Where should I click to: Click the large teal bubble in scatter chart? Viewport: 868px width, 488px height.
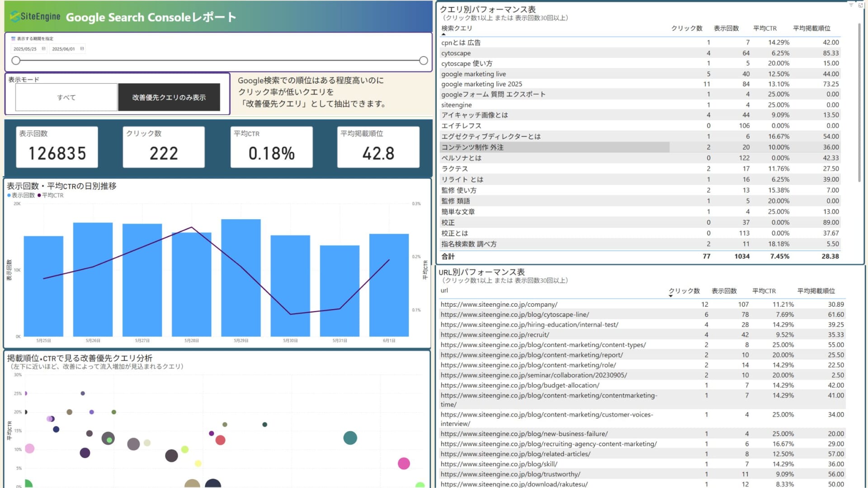pos(350,438)
